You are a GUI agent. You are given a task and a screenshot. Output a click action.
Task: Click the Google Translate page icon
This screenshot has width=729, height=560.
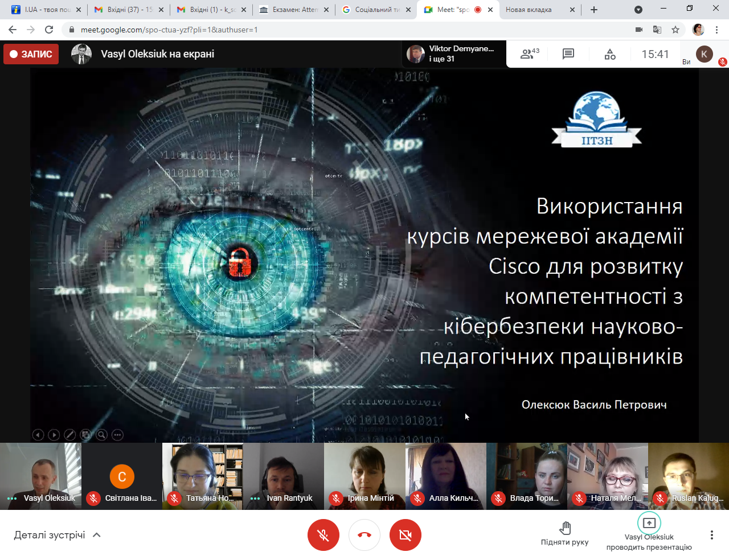click(657, 30)
